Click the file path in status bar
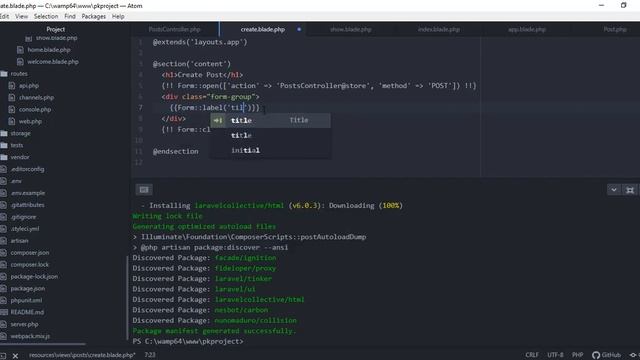The image size is (640, 360). (82, 355)
